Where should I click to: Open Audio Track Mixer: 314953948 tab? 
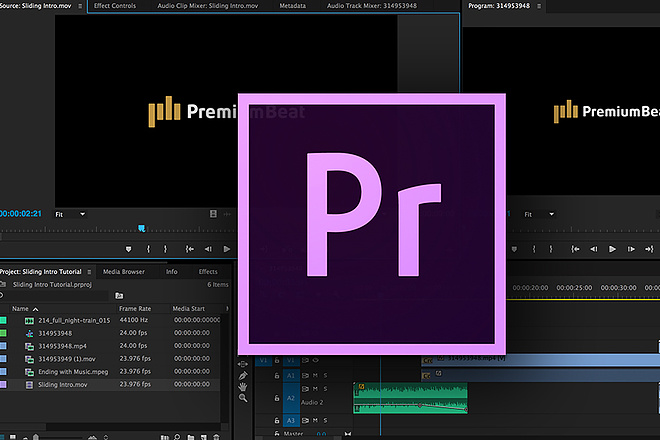pyautogui.click(x=372, y=6)
